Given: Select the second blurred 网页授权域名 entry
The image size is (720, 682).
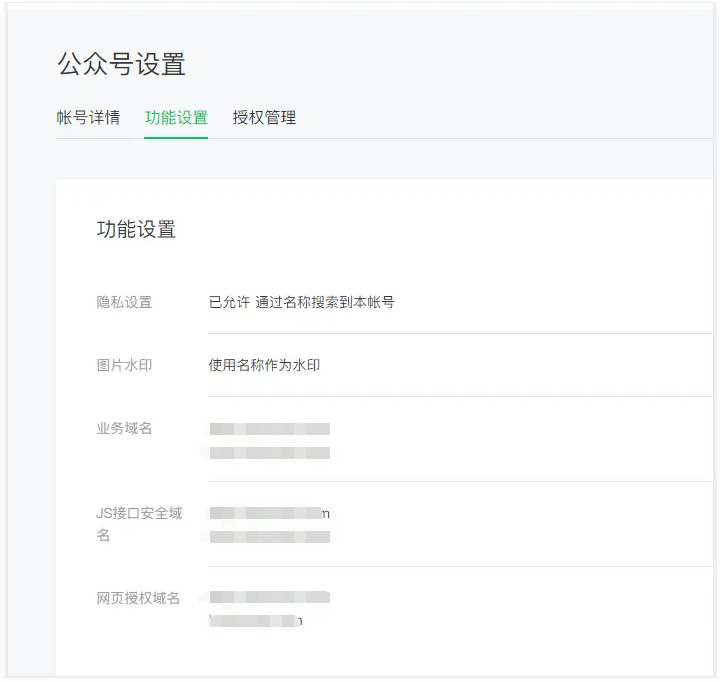Looking at the screenshot, I should coord(256,621).
